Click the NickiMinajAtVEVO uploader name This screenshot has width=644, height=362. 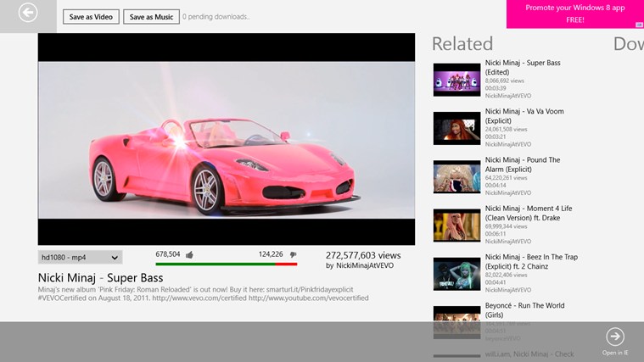click(x=365, y=266)
